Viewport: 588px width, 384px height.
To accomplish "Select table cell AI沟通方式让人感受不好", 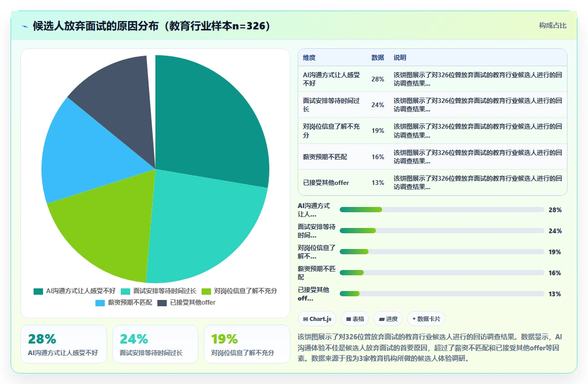I will (x=331, y=79).
